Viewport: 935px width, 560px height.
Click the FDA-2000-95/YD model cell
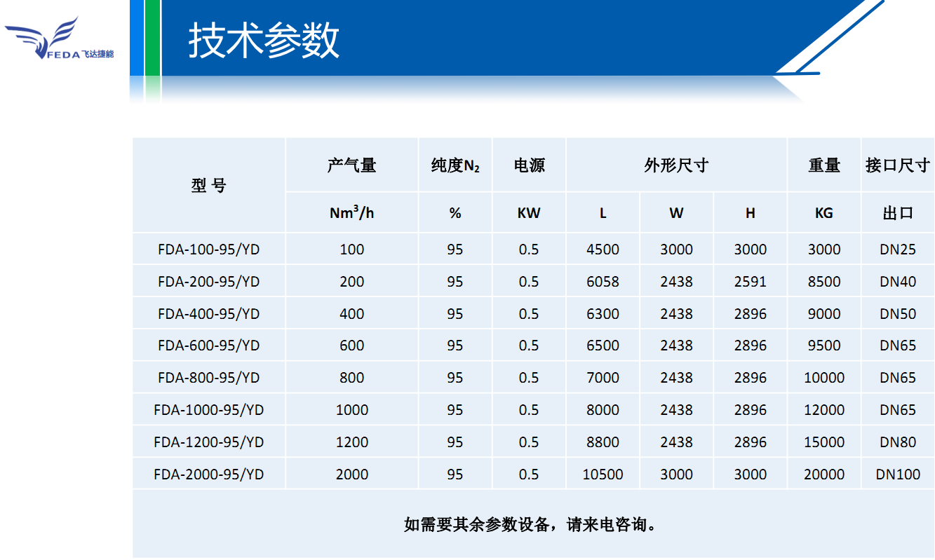(x=209, y=474)
